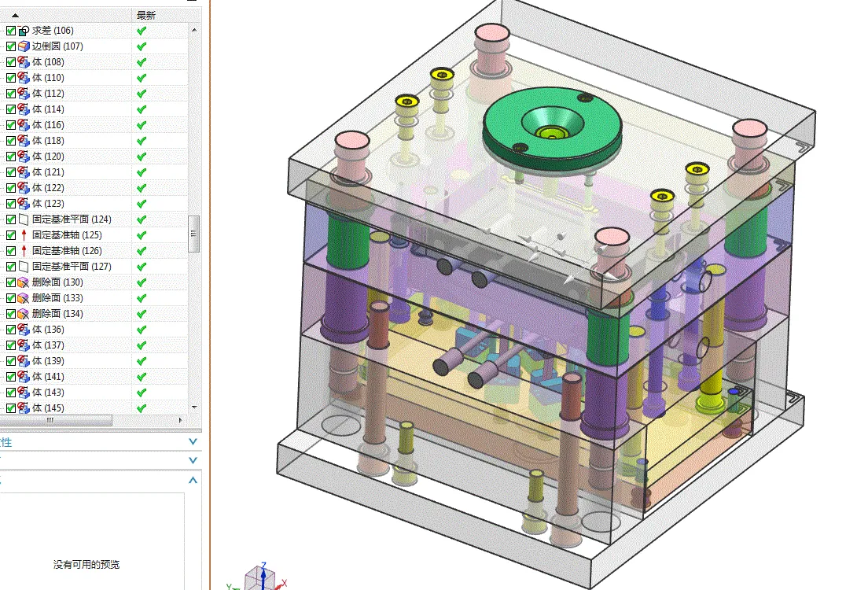The image size is (868, 590).
Task: Click the view triad coordinate cube
Action: 260,578
